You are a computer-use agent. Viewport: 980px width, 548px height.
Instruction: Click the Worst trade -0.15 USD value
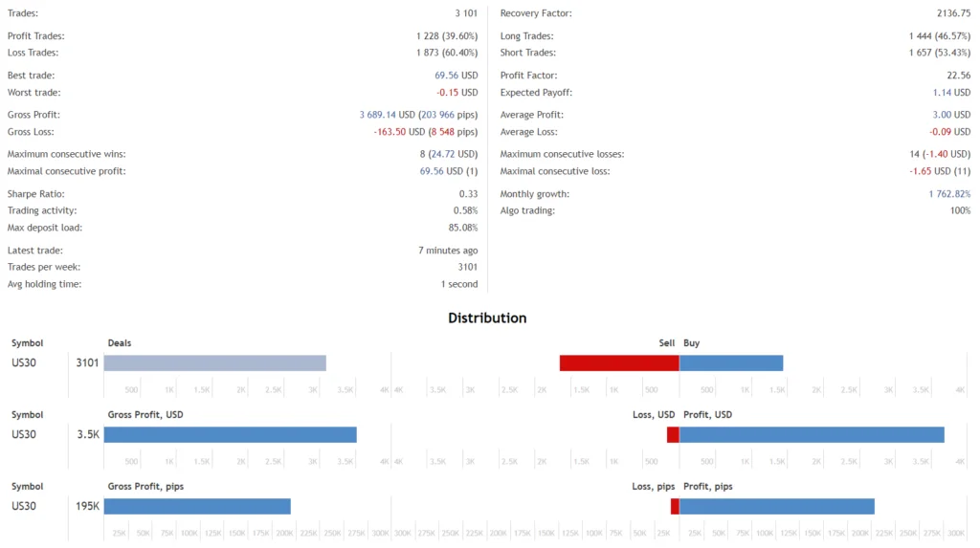click(x=457, y=93)
